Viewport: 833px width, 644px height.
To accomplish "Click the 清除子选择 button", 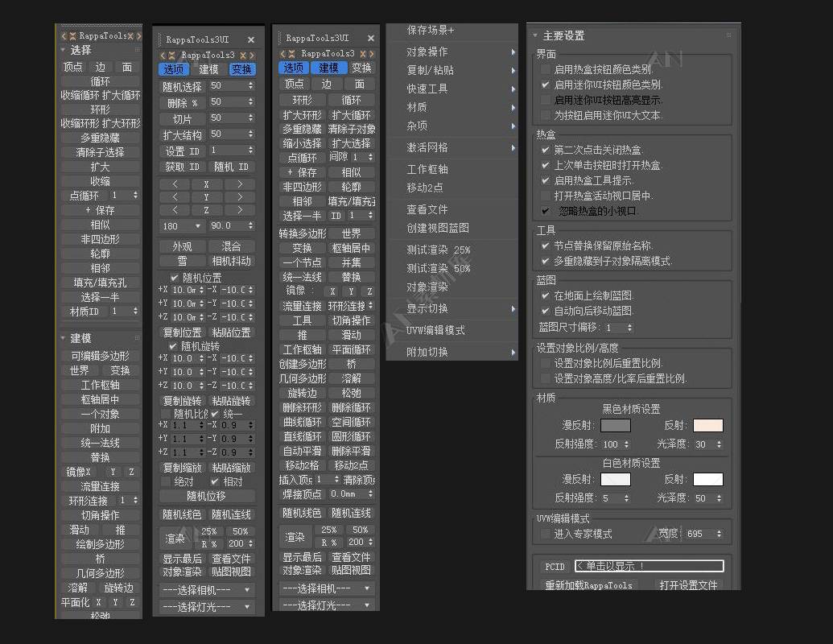I will click(101, 152).
